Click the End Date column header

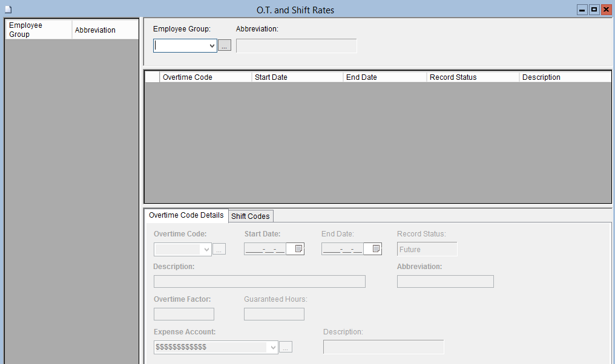(384, 77)
